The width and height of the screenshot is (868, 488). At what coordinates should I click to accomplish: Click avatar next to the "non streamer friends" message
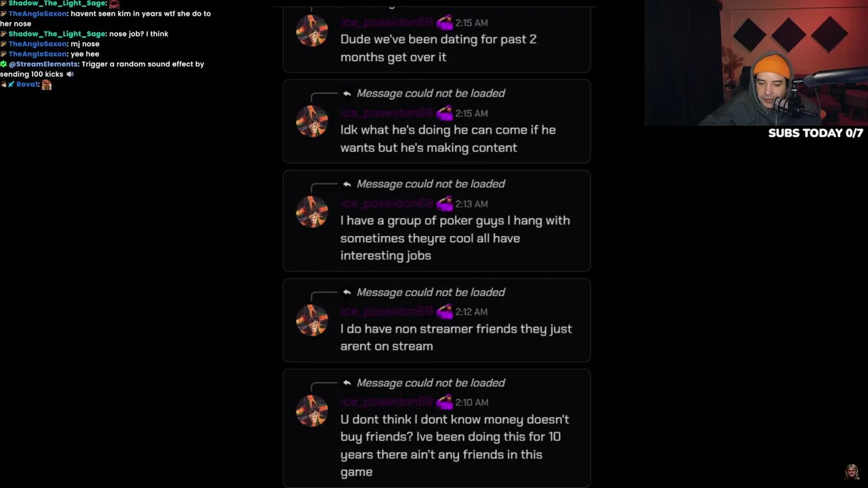coord(312,319)
